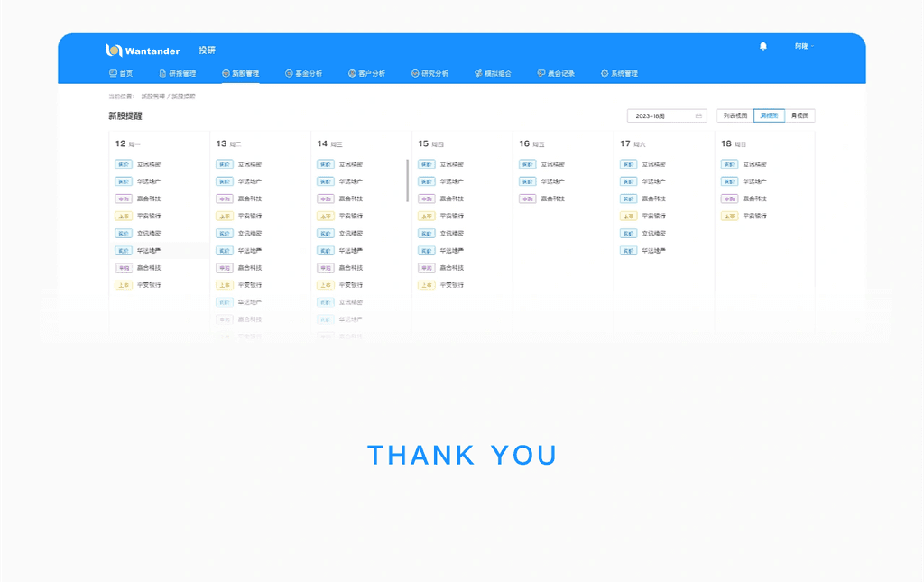The image size is (924, 582).
Task: Click the 基金分析 nav icon
Action: click(x=289, y=74)
